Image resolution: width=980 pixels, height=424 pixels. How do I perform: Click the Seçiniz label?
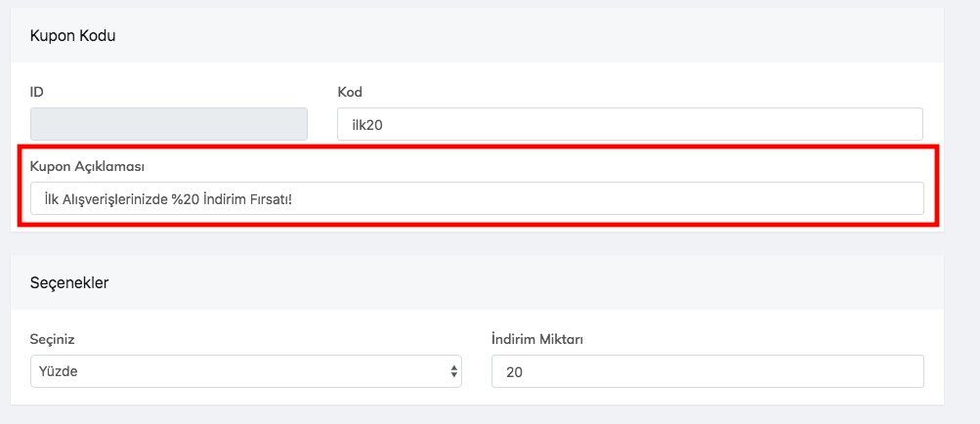click(53, 339)
